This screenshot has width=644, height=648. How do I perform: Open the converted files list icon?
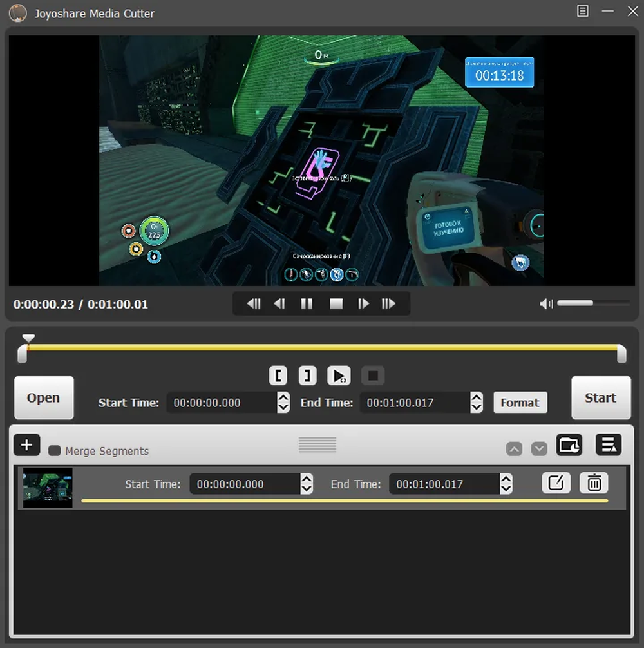pos(609,444)
